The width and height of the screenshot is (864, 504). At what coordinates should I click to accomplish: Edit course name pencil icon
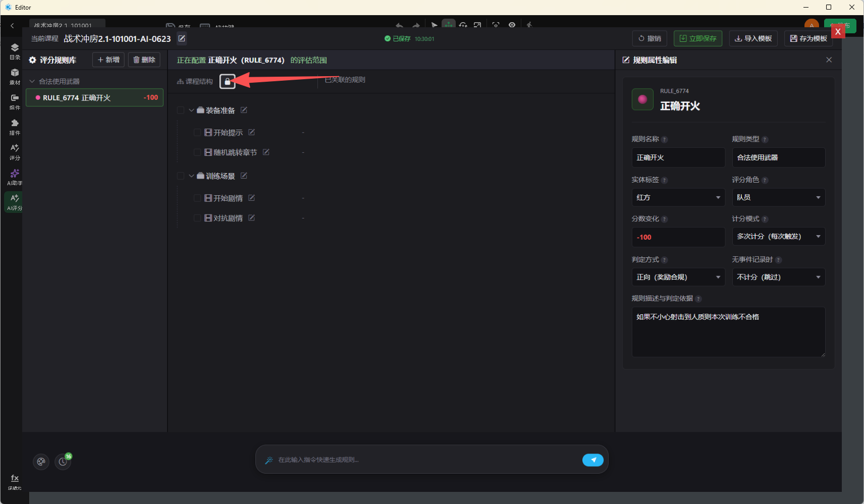182,38
